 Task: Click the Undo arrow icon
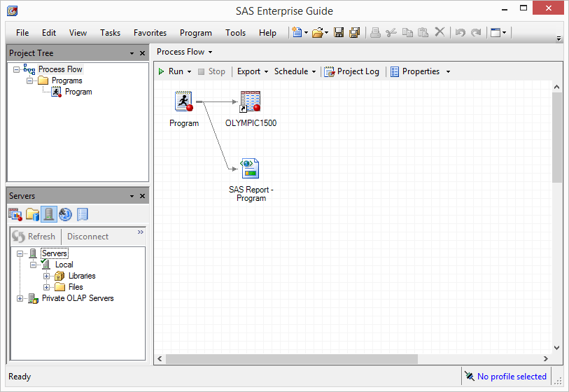[x=460, y=33]
